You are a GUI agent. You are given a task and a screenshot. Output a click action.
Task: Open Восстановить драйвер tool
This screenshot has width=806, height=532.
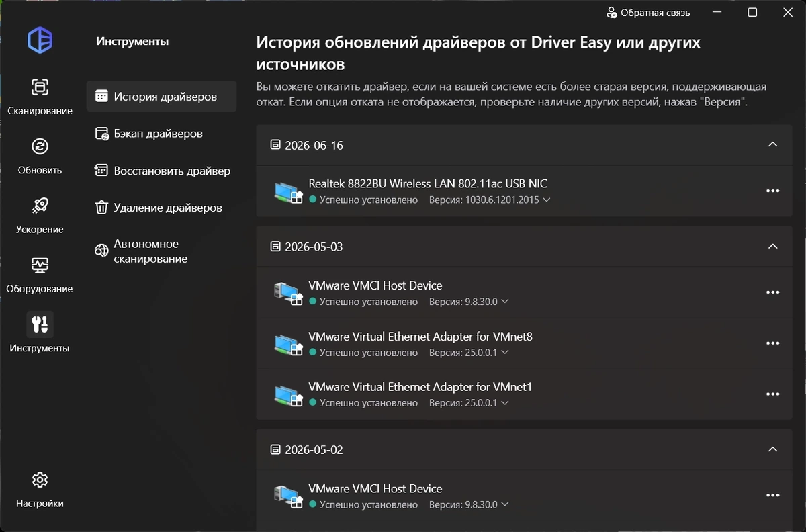pos(161,171)
